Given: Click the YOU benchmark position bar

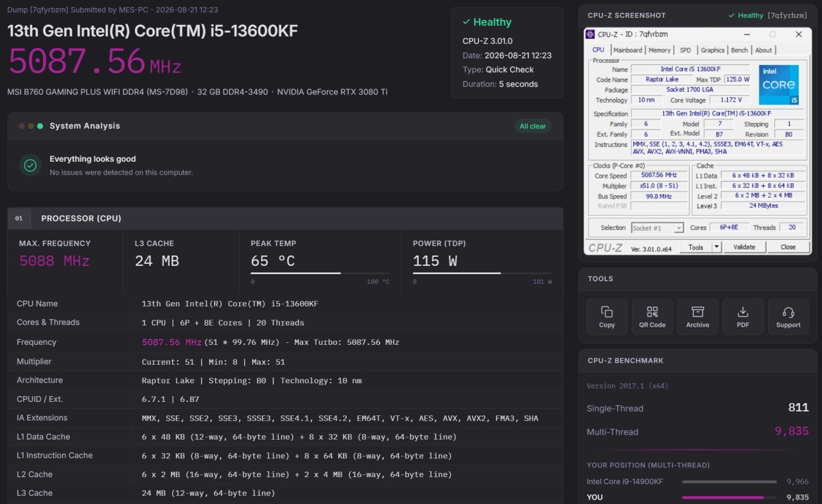Looking at the screenshot, I should pos(729,498).
